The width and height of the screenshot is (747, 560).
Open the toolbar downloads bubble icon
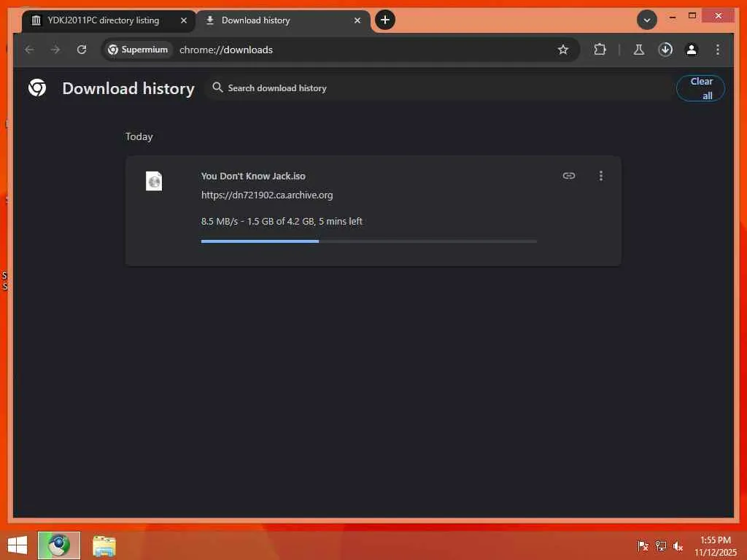(665, 50)
